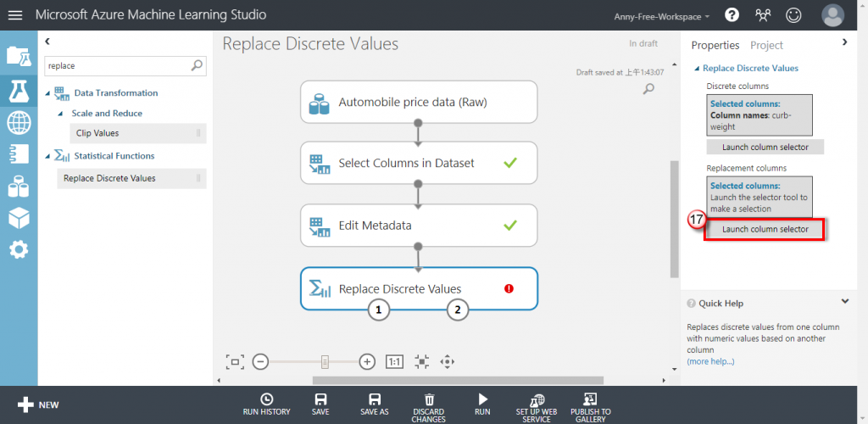
Task: Switch to the Project tab
Action: (766, 46)
